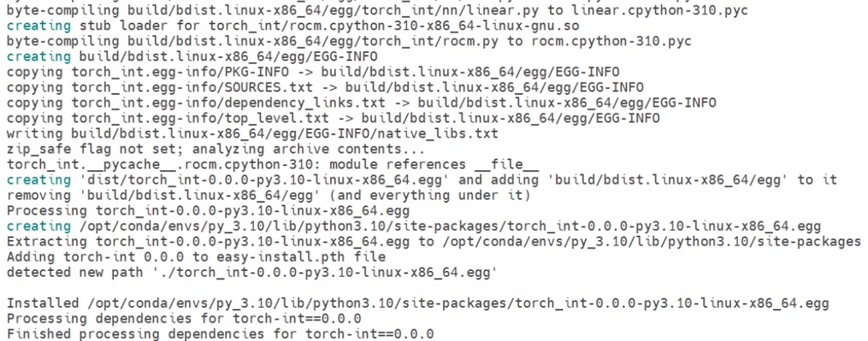Click the 'Installed /opt/conda/envs' line
This screenshot has height=341, width=868.
pos(417,303)
